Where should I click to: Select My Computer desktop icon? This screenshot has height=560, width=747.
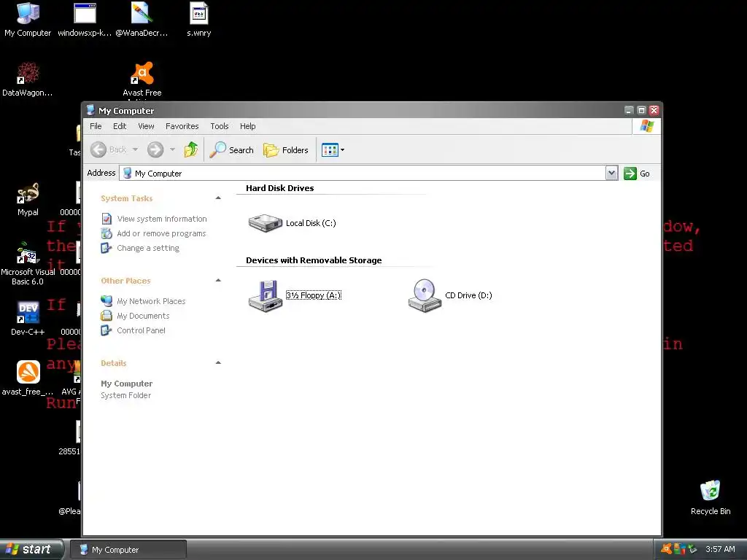click(x=28, y=13)
